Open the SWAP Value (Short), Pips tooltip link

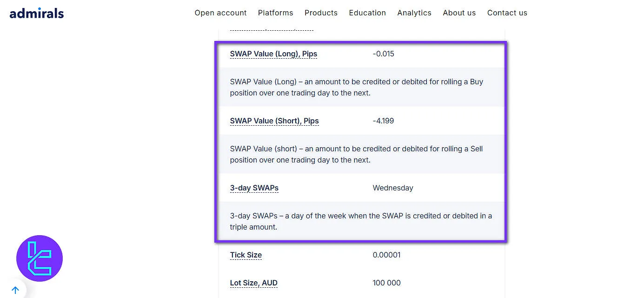(274, 121)
